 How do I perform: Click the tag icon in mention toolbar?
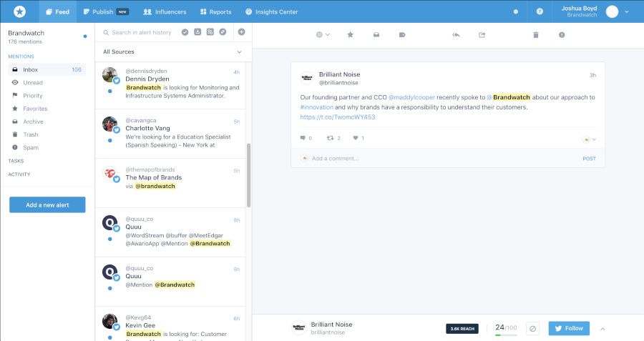pyautogui.click(x=401, y=34)
